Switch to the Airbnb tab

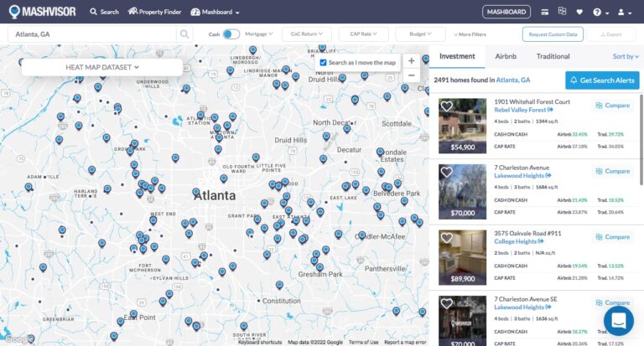point(506,56)
